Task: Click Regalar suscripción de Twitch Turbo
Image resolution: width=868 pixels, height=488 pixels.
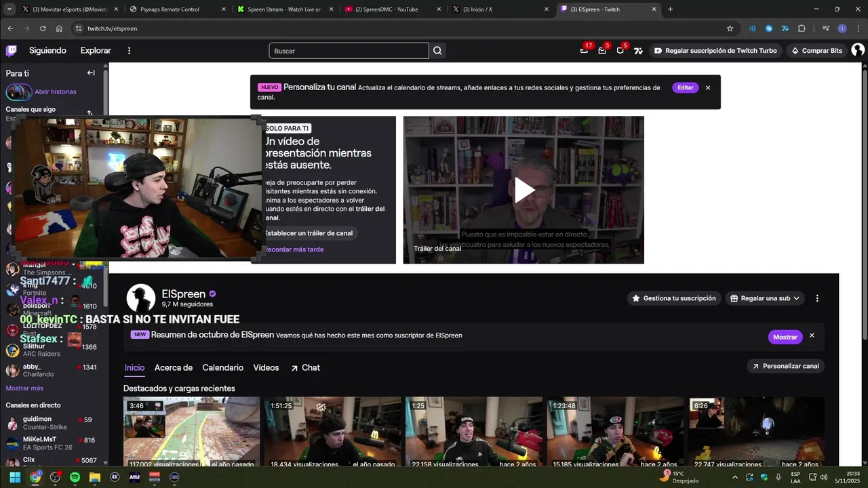Action: click(715, 51)
